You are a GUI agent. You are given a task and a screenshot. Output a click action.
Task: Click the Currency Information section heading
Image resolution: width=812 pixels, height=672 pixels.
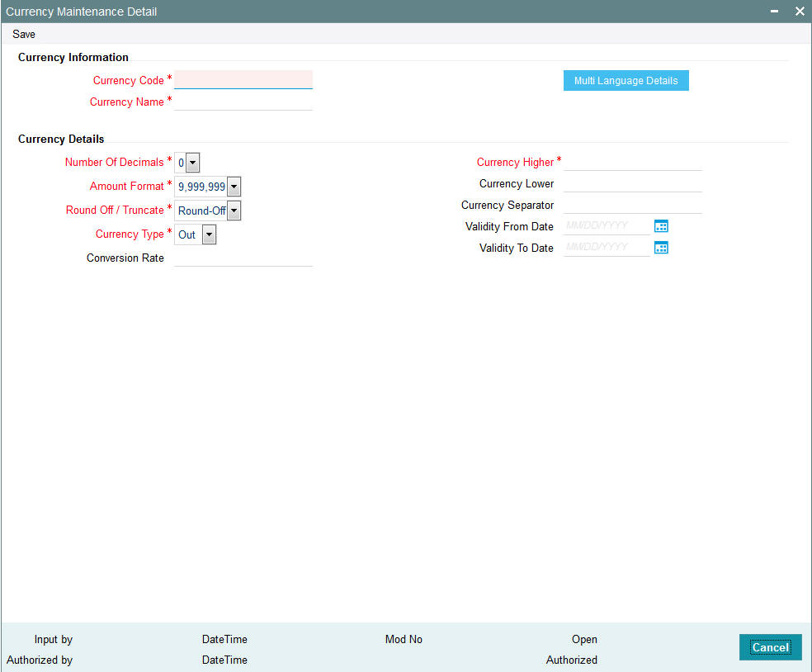[x=73, y=58]
